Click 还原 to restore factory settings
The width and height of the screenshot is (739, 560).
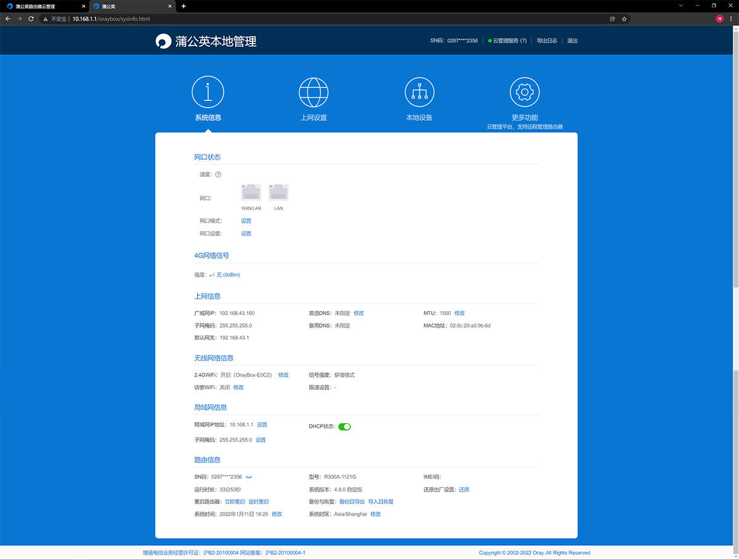click(464, 490)
